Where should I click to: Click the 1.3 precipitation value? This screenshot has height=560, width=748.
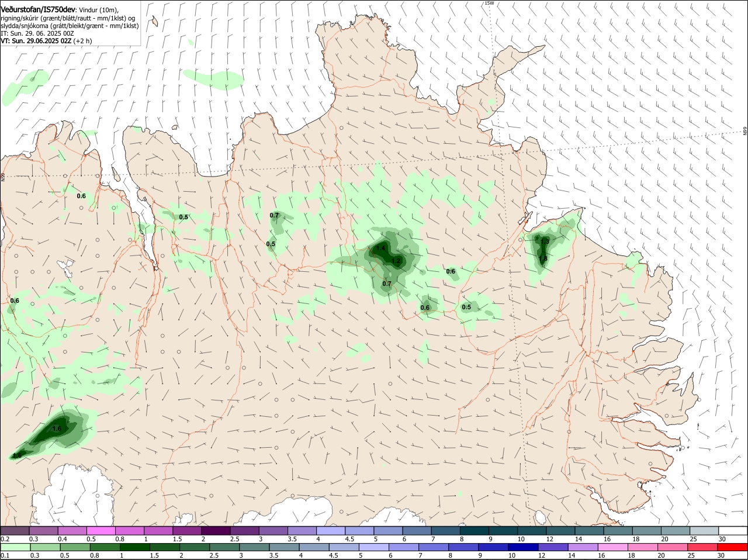coord(545,241)
